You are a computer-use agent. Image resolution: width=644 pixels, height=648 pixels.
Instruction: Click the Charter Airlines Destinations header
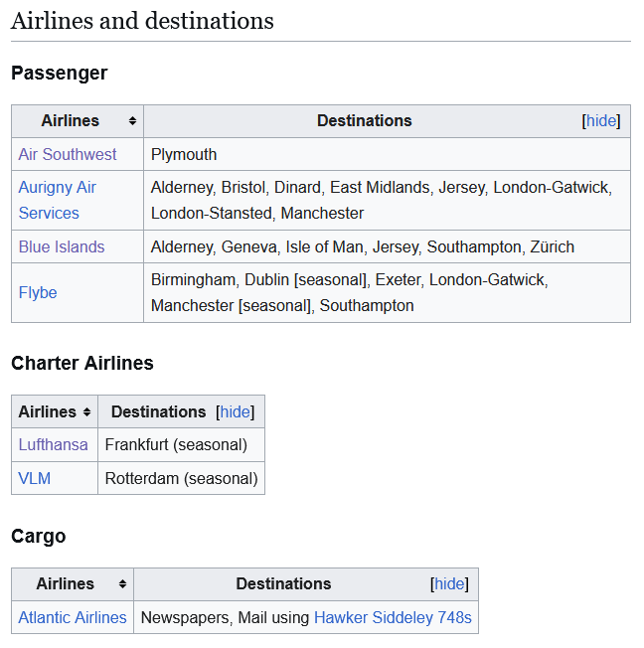coord(158,412)
